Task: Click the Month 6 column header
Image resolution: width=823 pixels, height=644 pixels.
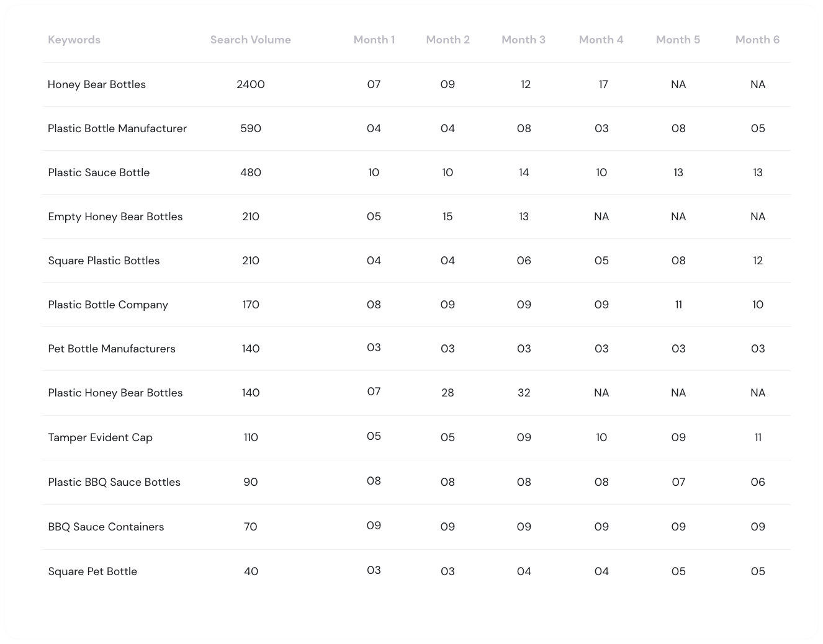Action: 757,40
